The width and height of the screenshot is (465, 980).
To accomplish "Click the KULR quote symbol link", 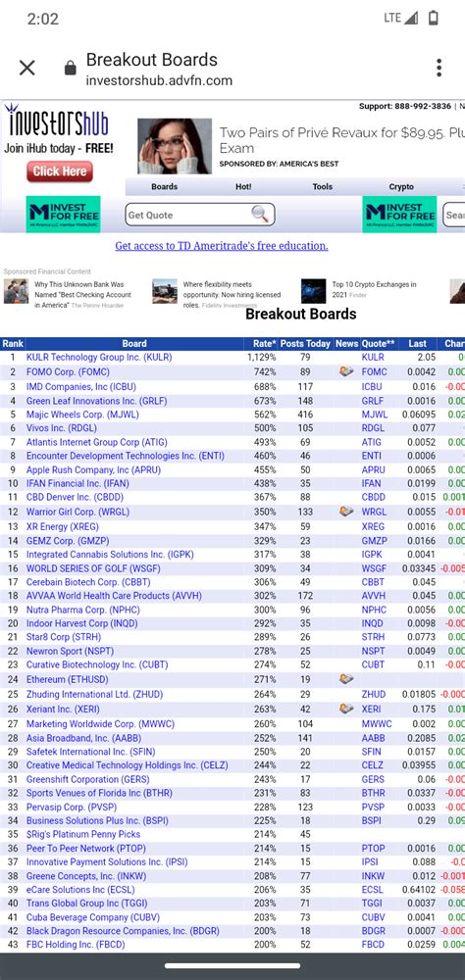I will click(373, 358).
